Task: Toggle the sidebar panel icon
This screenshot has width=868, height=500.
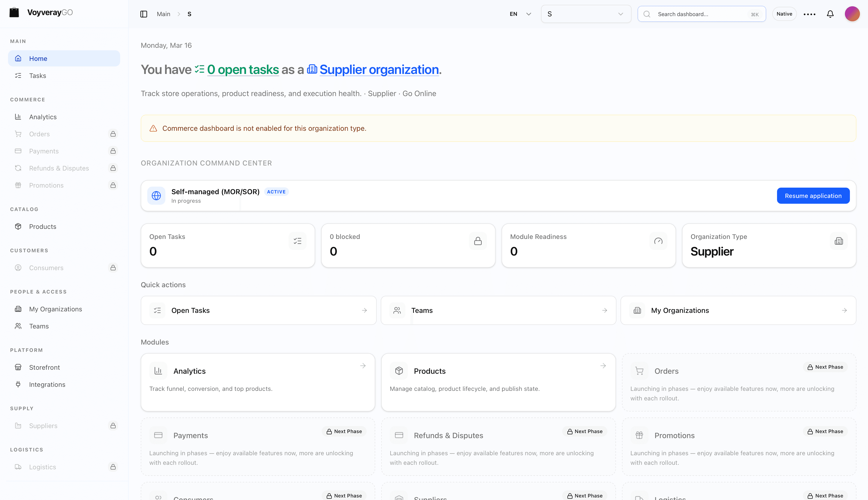Action: 144,14
